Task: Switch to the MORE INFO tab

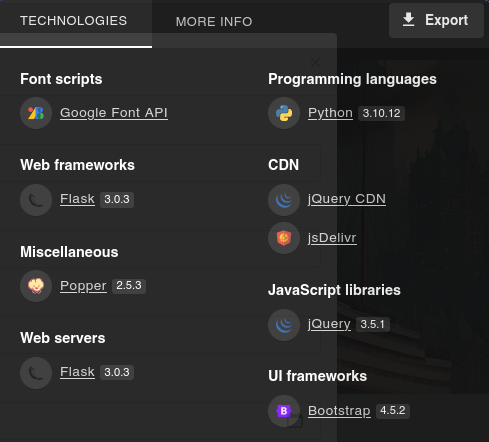Action: 214,22
